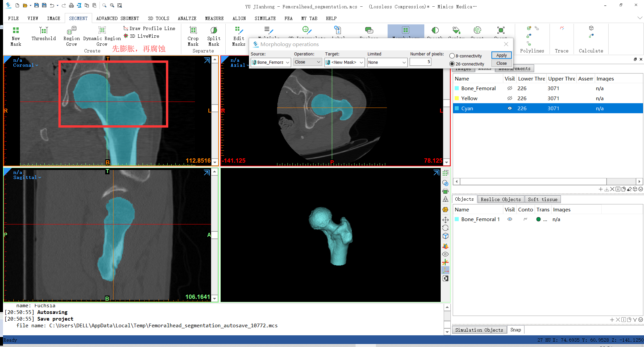Screen dimensions: 644x347
Task: Click the pan view icon beside 3D viewport
Action: tap(445, 220)
